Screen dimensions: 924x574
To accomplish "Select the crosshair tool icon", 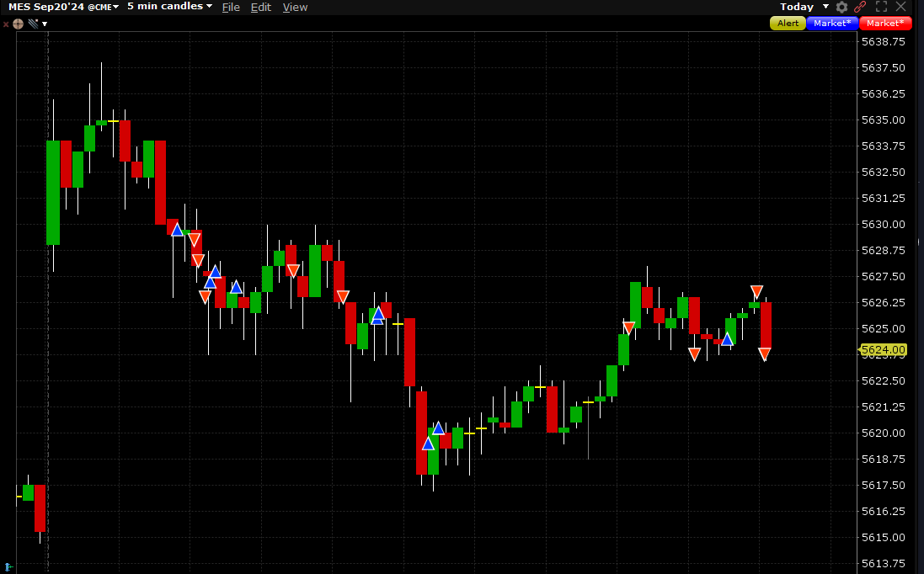I will click(19, 24).
